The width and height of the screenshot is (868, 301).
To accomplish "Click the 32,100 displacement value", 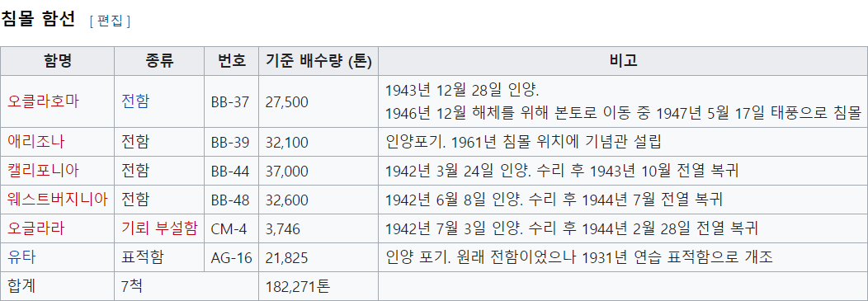I will point(287,142).
